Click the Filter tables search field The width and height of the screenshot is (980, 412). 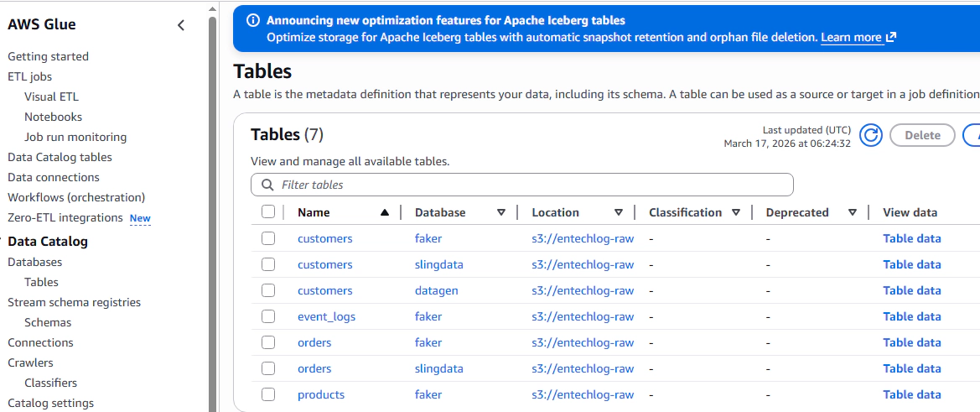coord(528,185)
